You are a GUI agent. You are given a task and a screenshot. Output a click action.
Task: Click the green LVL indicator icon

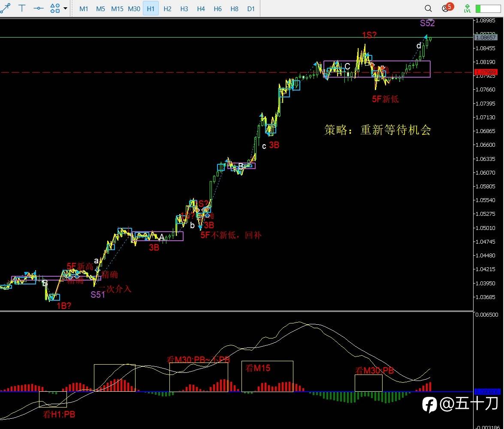click(468, 8)
